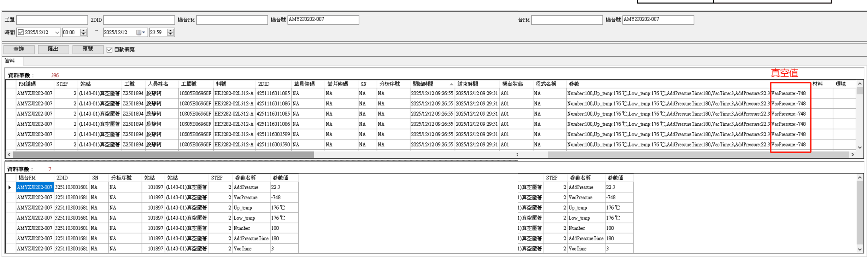
Task: Click the 開始時間 sort arrow indicator
Action: coord(451,84)
